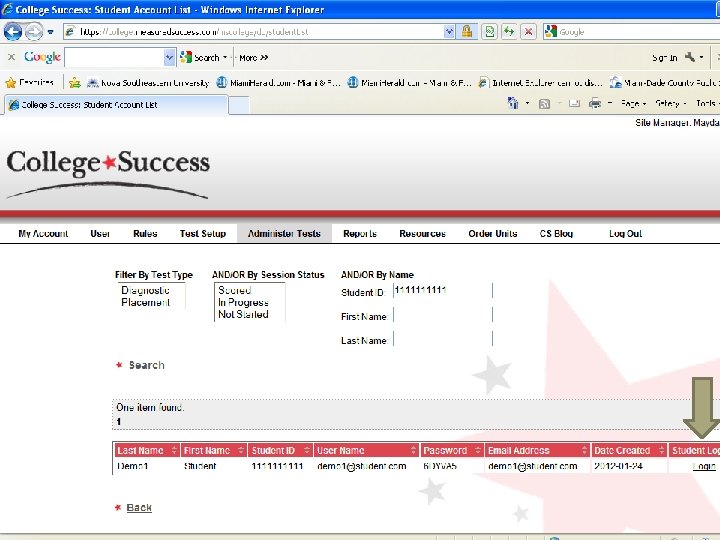Click the security lock icon
720x540 pixels.
(467, 32)
